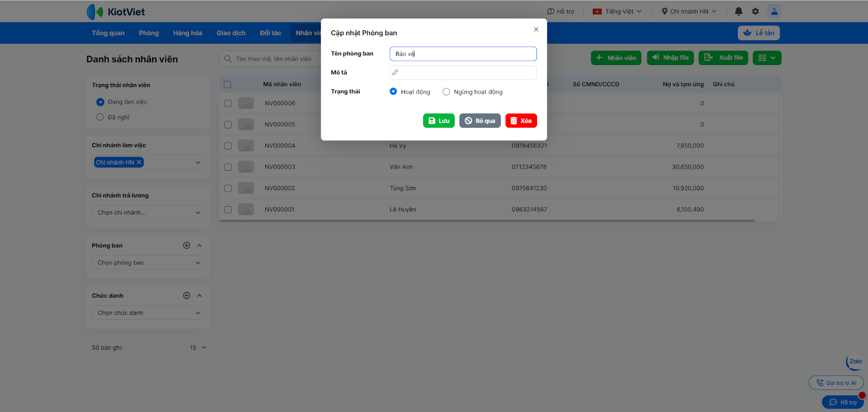The image size is (868, 412).
Task: Sort by Nợ và tạm ứng column header
Action: pos(683,85)
